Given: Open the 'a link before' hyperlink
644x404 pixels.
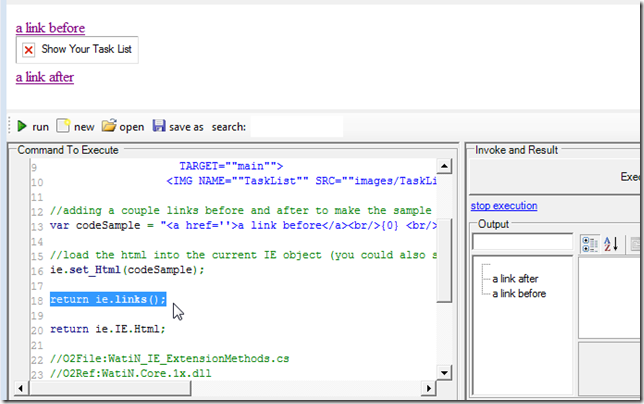Looking at the screenshot, I should [x=50, y=28].
